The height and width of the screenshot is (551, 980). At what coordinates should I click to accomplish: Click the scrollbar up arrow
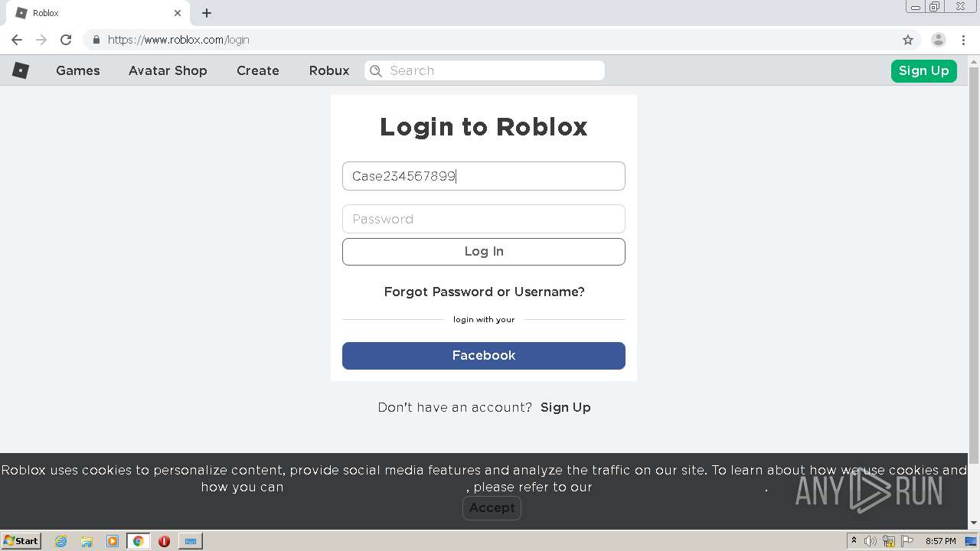coord(974,60)
